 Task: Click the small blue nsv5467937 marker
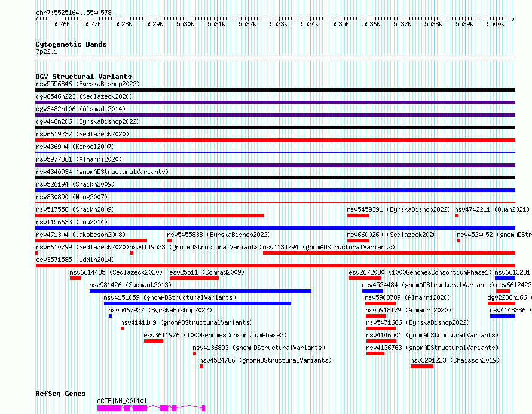pyautogui.click(x=110, y=316)
